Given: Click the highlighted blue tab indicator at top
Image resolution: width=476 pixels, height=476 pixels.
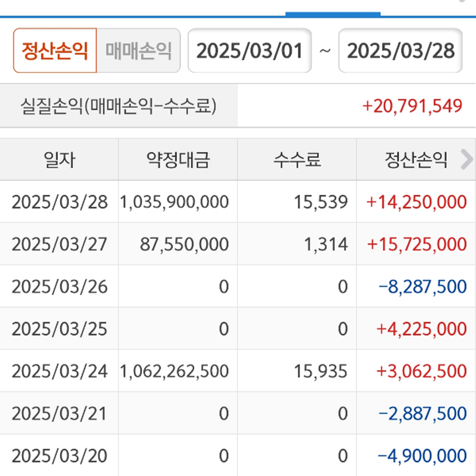Looking at the screenshot, I should click(x=333, y=14).
